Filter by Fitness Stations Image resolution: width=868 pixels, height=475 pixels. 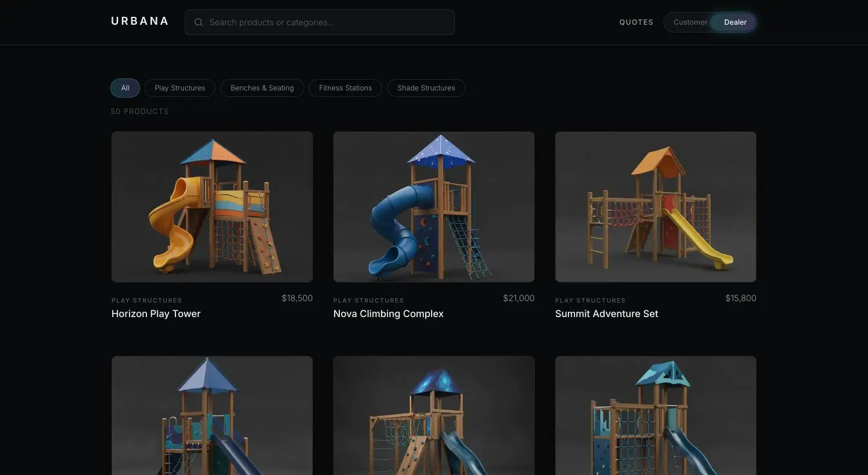345,88
